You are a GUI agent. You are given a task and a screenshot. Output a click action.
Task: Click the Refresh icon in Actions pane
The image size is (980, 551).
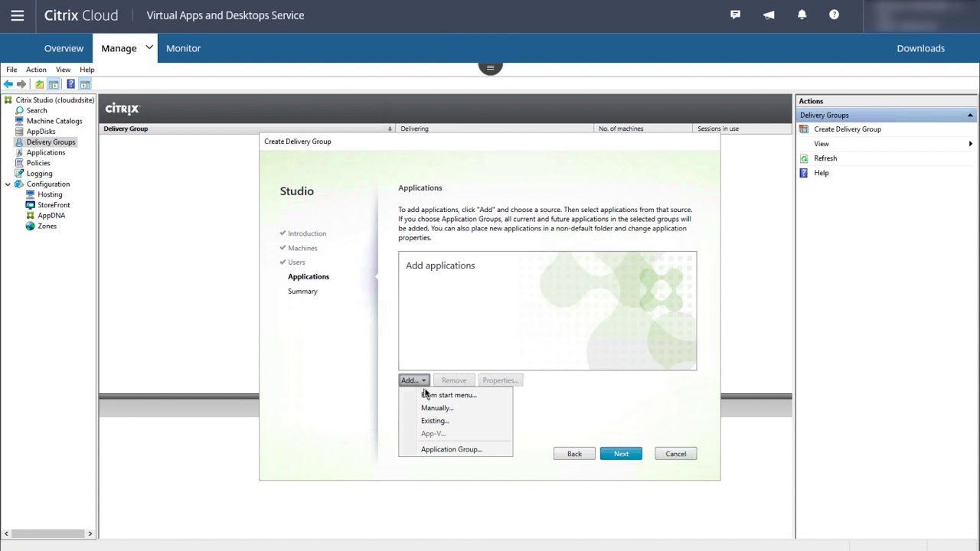pyautogui.click(x=804, y=158)
